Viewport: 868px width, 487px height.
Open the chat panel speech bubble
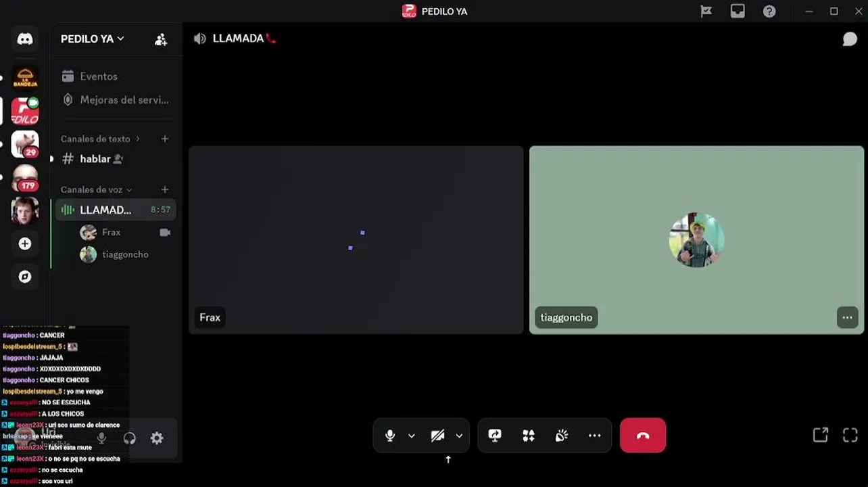tap(850, 39)
